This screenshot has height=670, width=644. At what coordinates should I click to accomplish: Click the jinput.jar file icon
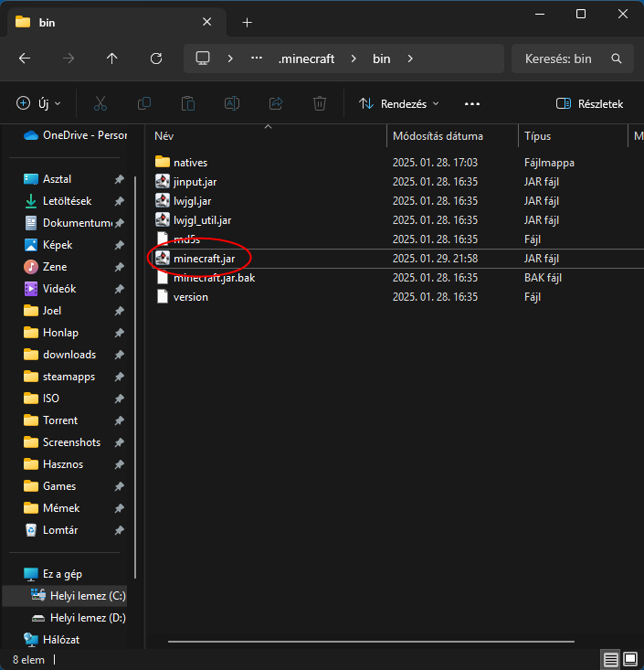coord(163,181)
